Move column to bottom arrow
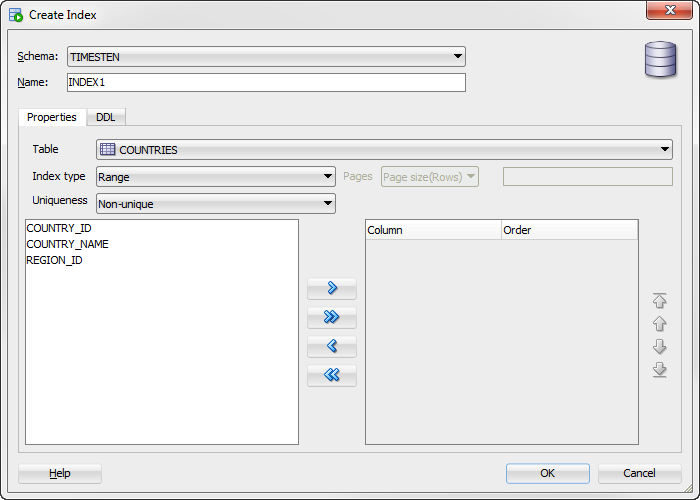700x500 pixels. [659, 370]
